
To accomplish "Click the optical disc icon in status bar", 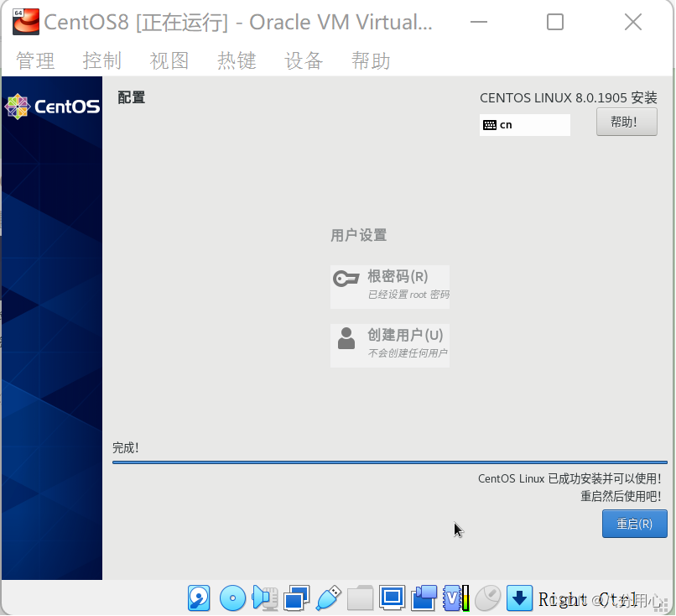I will tap(232, 598).
